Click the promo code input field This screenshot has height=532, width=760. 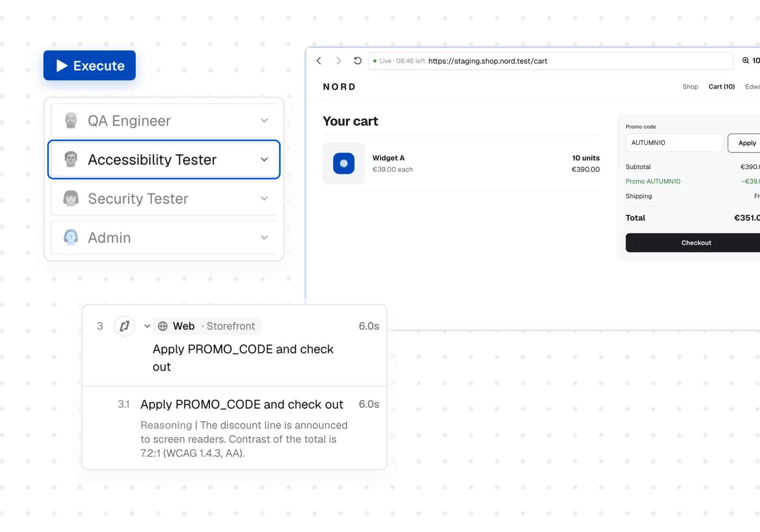pyautogui.click(x=674, y=143)
